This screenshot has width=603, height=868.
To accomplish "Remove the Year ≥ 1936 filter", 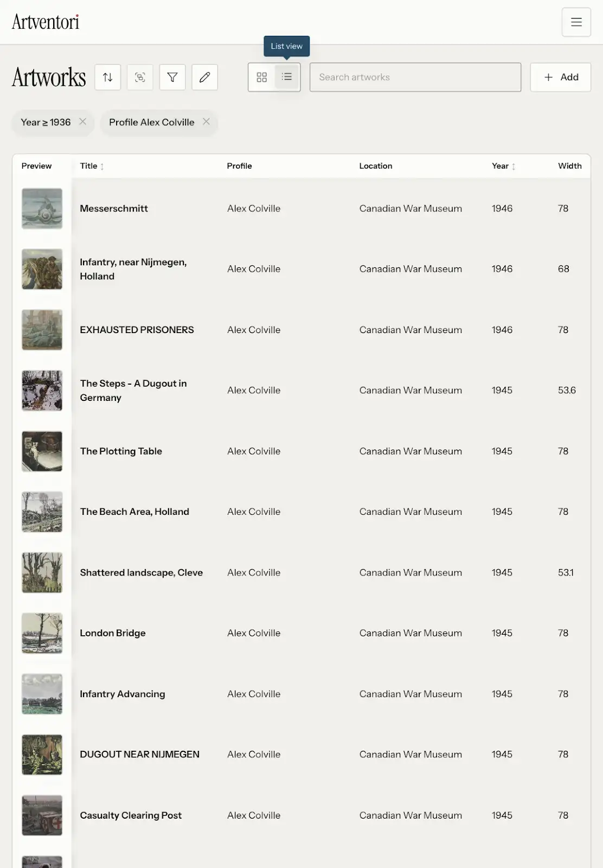I will [x=82, y=122].
